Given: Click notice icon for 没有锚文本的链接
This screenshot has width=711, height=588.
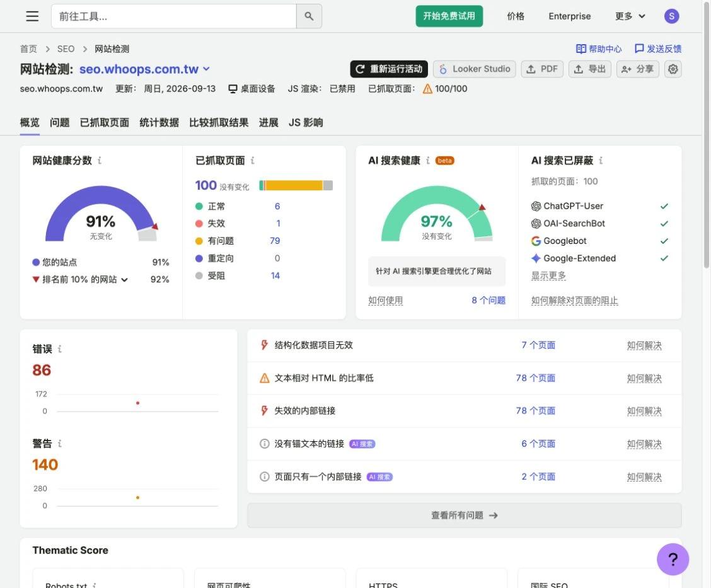Looking at the screenshot, I should 264,444.
